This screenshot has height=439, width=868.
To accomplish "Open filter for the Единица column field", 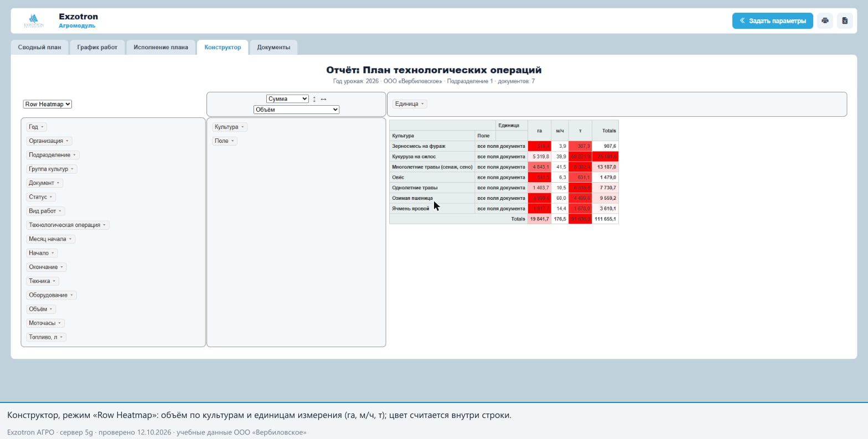I will [422, 104].
